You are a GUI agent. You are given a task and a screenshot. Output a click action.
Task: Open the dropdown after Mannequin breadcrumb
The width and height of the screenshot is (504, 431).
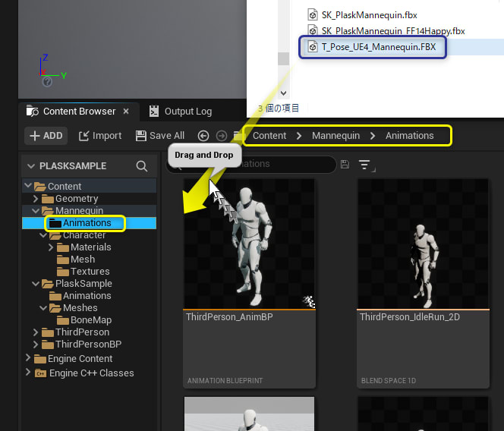pos(373,136)
